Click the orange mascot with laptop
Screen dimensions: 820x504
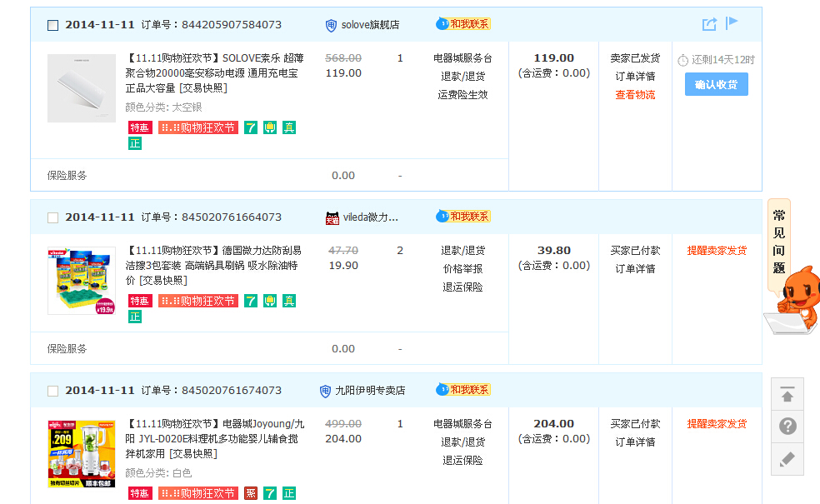(794, 302)
